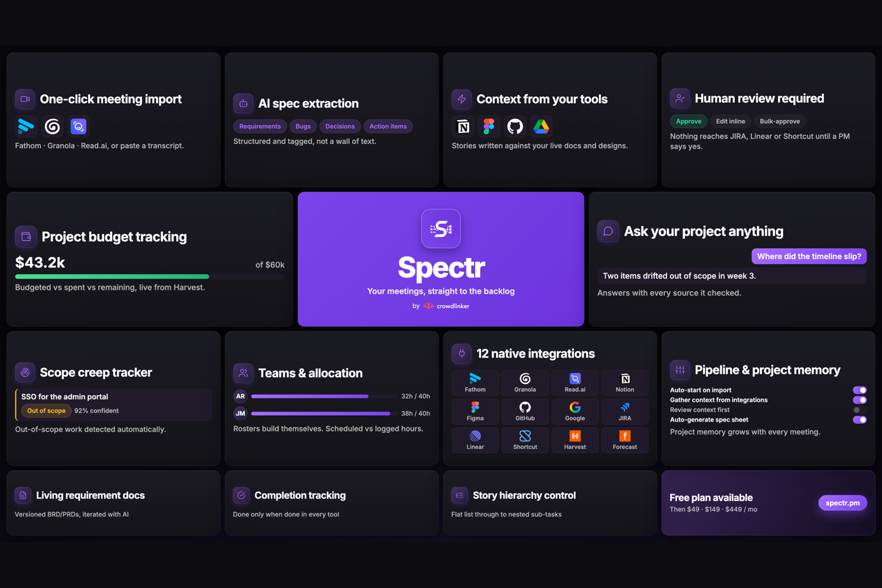Click the 'Two items drifted out of scope' answer
This screenshot has width=882, height=588.
pyautogui.click(x=732, y=276)
